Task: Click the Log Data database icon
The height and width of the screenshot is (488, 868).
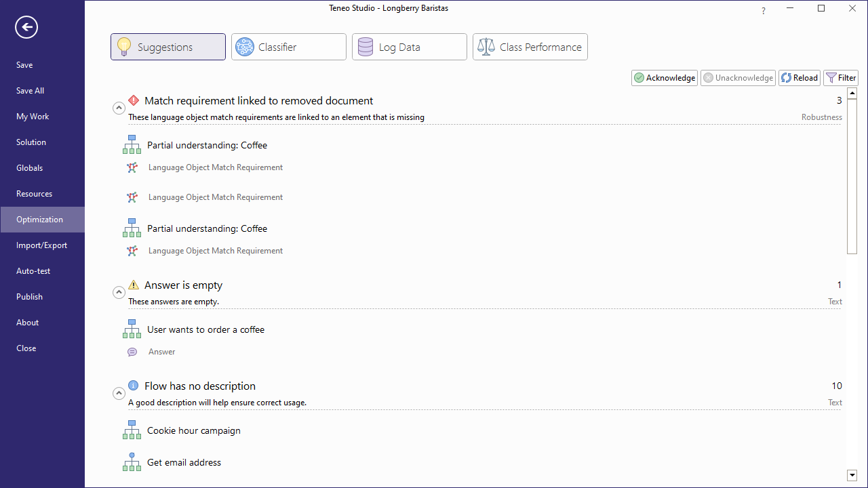Action: [366, 47]
